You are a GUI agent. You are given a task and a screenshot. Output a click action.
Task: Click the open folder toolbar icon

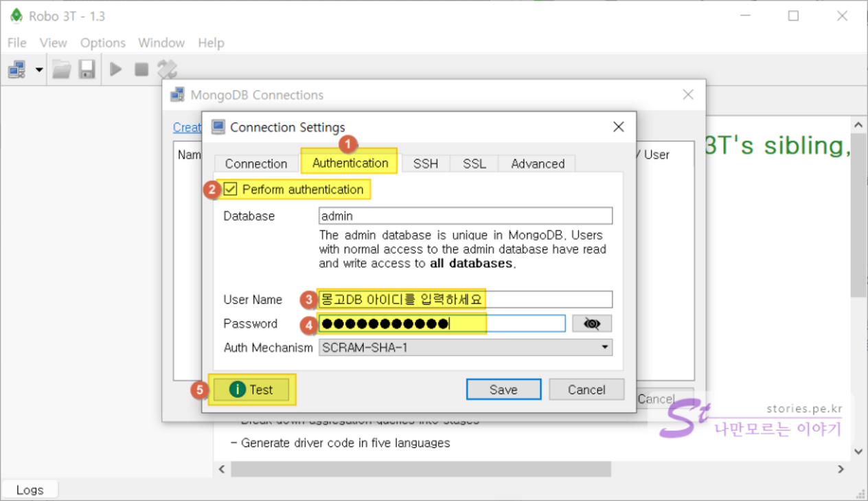click(x=62, y=69)
